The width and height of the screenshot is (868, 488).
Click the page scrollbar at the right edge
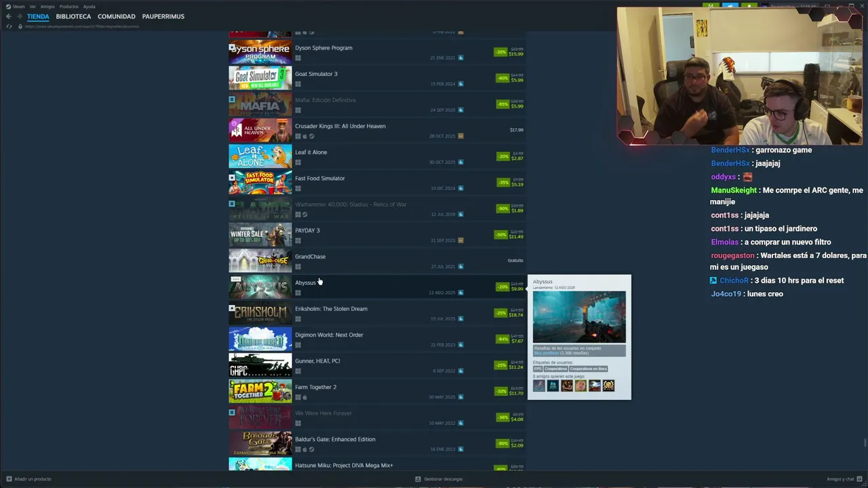(865, 444)
